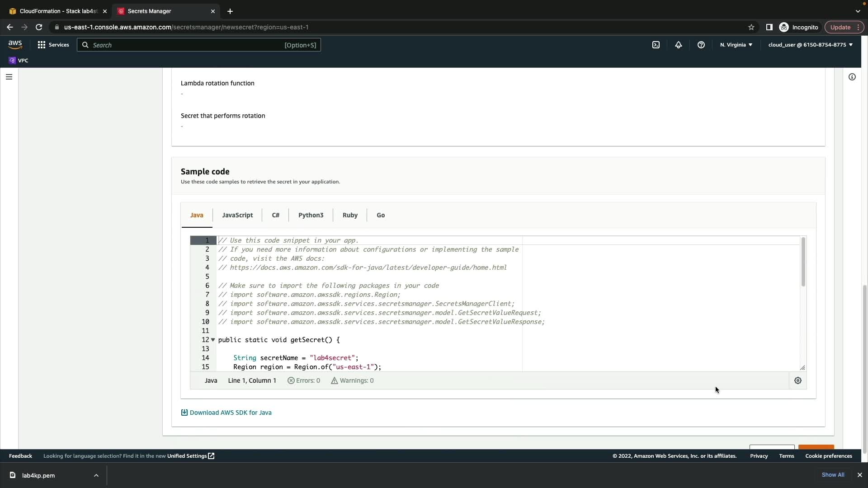Click the code editor vertical scrollbar
868x488 pixels.
[803, 262]
